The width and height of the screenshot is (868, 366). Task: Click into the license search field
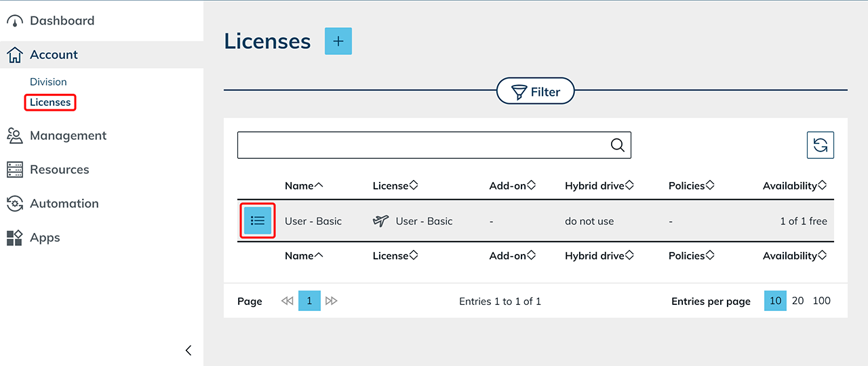(420, 145)
